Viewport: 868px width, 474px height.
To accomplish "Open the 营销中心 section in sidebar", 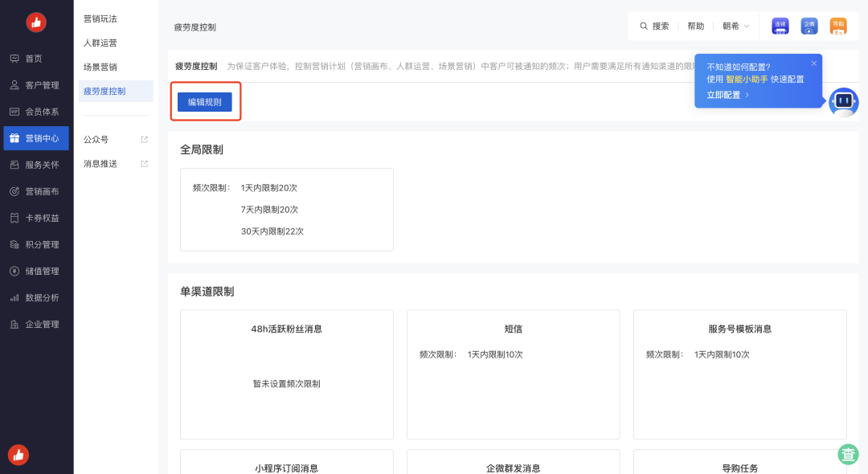I will click(36, 137).
